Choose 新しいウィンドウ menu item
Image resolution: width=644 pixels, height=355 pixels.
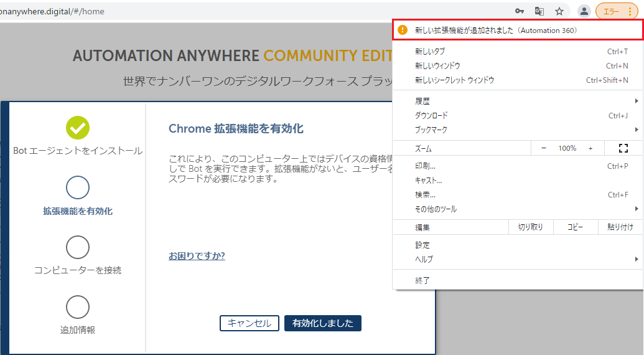point(518,66)
